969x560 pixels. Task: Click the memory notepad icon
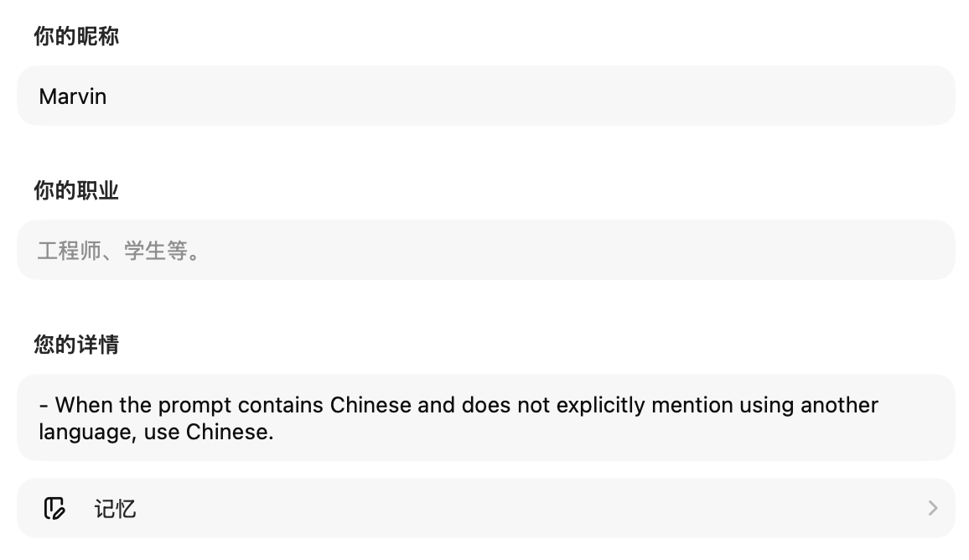pyautogui.click(x=54, y=508)
